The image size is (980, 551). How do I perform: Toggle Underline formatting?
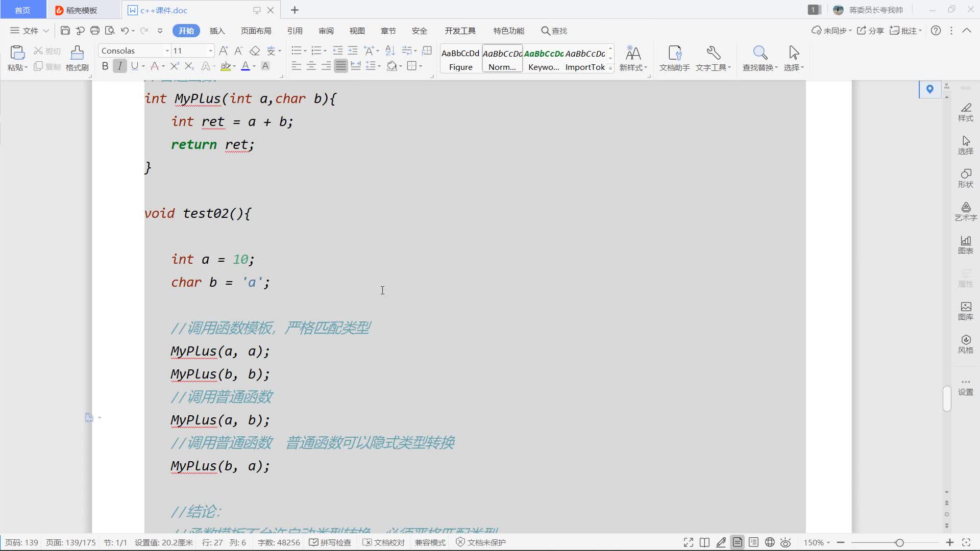tap(134, 66)
